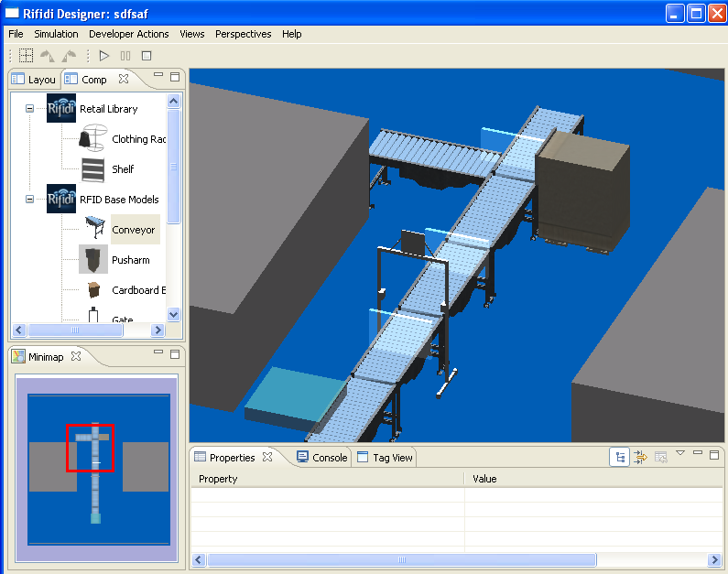Toggle advanced properties filter icon
Image resolution: width=728 pixels, height=574 pixels.
[640, 457]
